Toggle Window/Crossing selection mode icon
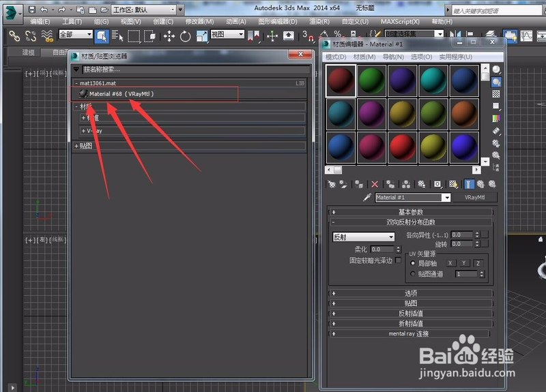The image size is (546, 392). (149, 36)
